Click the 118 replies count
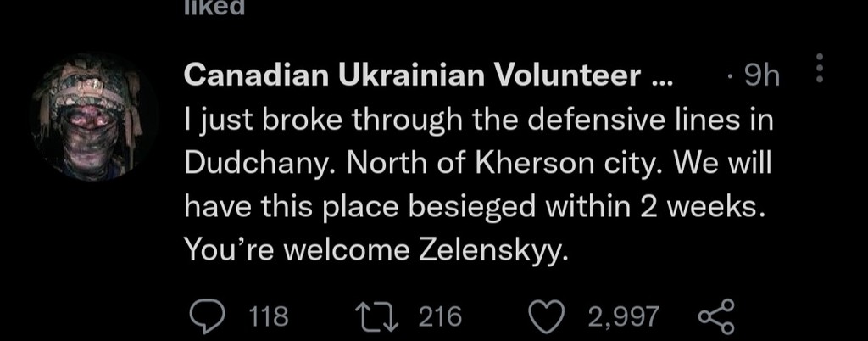This screenshot has width=868, height=341. (x=271, y=317)
